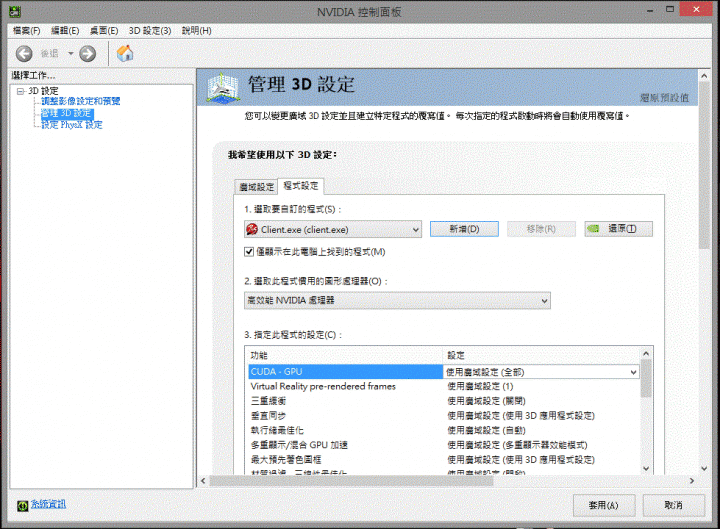Open the home icon in the toolbar

125,53
